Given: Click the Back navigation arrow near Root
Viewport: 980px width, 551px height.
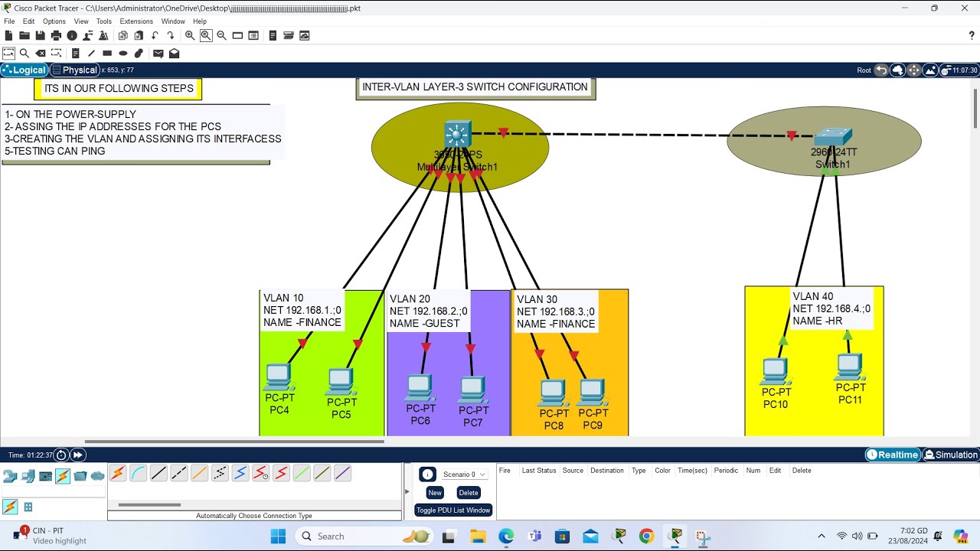Looking at the screenshot, I should point(881,70).
